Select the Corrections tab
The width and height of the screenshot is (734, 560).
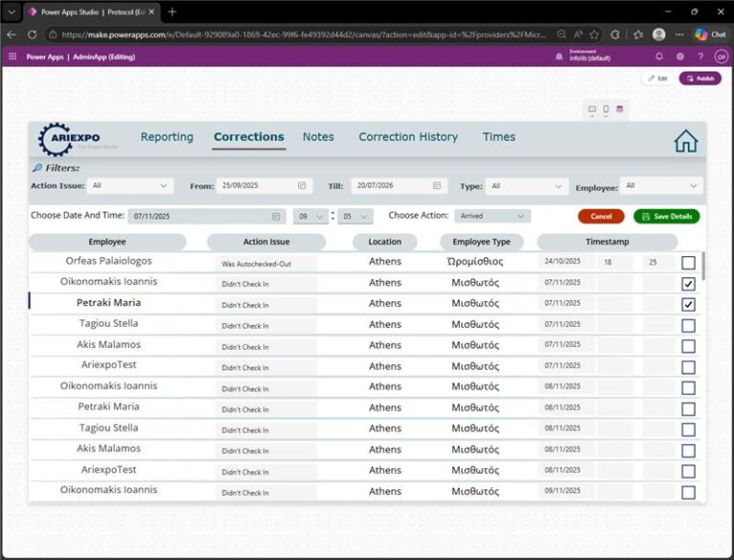point(248,137)
